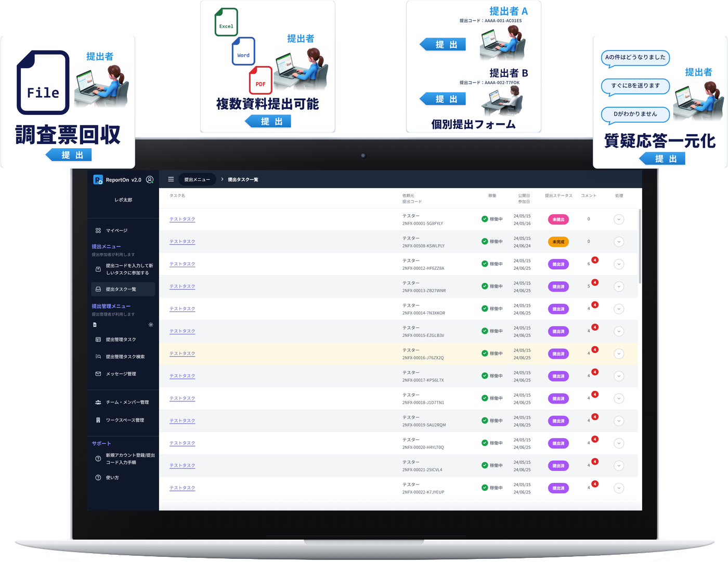
Task: Expand the row action chevron for 2NFX-00001-SG8FYLY
Action: click(619, 219)
